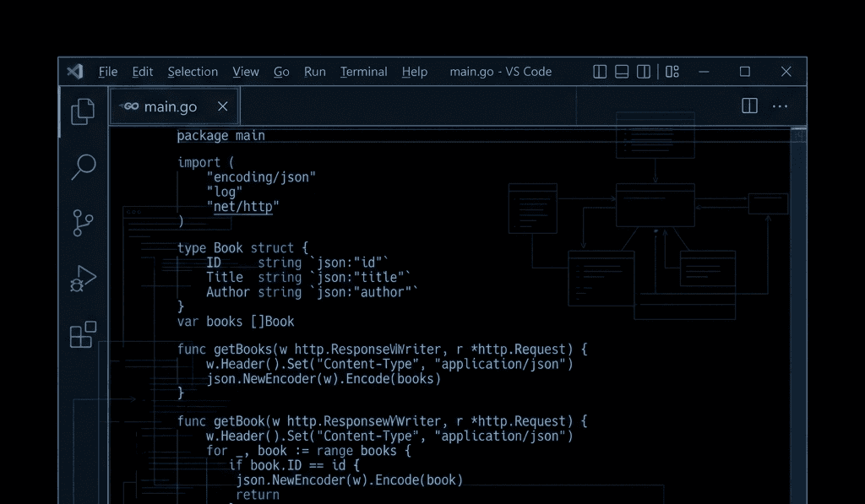Open the Terminal menu
This screenshot has width=865, height=504.
(363, 72)
